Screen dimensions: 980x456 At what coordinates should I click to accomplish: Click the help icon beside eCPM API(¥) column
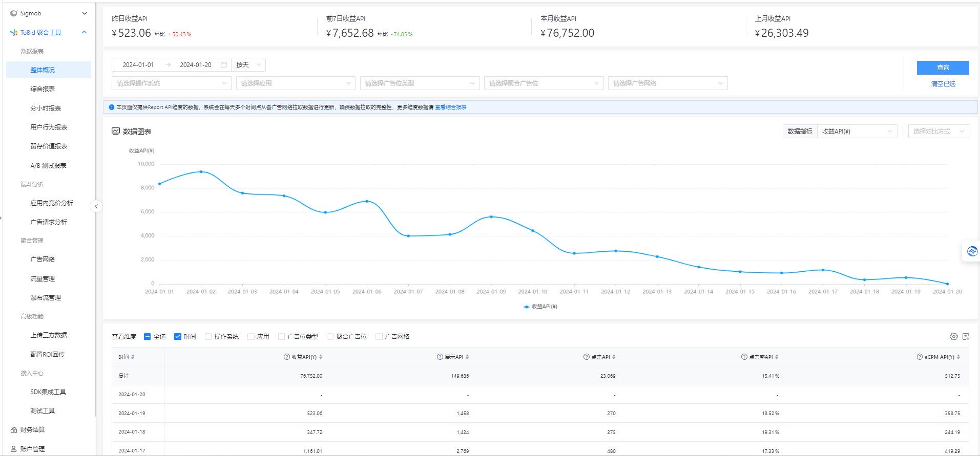tap(920, 357)
